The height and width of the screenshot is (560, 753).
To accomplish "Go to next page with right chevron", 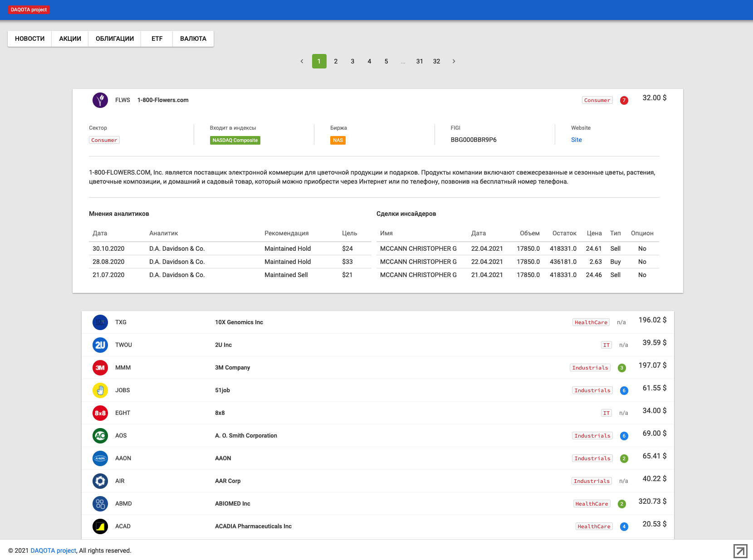I will click(x=454, y=61).
